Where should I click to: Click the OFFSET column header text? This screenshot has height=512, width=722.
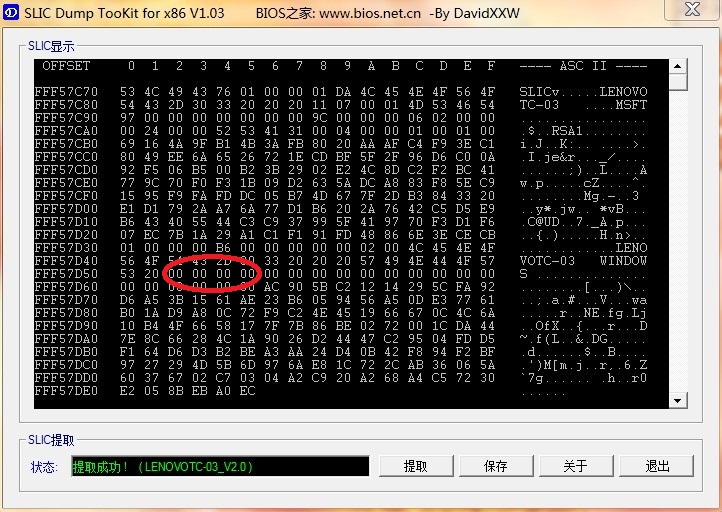(x=66, y=66)
